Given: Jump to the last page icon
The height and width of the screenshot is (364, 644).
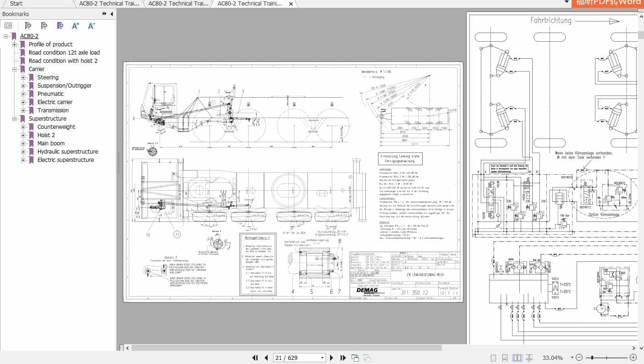Looking at the screenshot, I should (x=343, y=358).
